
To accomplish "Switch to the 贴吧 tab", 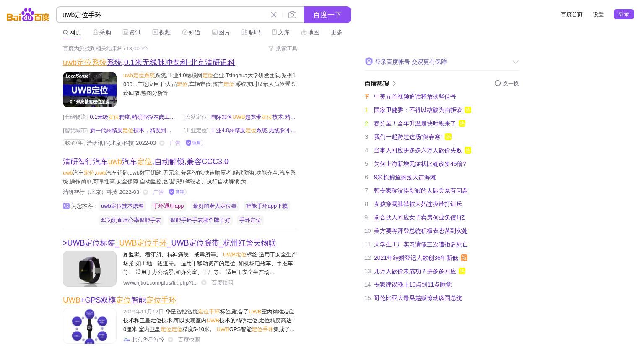I will point(251,32).
